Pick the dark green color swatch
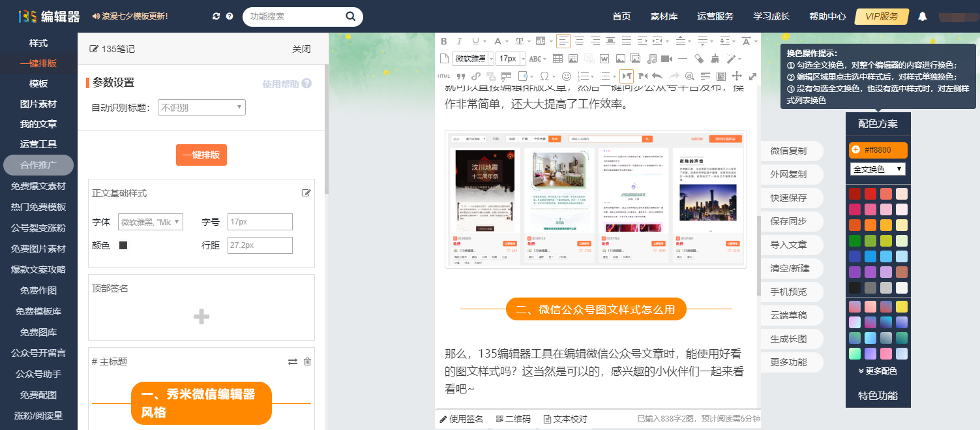 pyautogui.click(x=855, y=241)
